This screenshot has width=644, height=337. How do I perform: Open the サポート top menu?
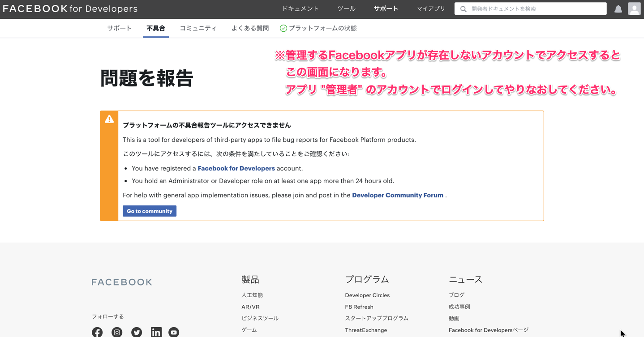[x=386, y=9]
